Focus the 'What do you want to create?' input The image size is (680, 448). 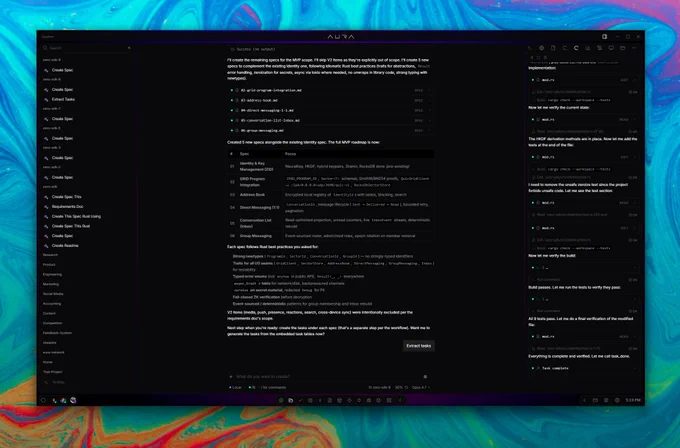(325, 377)
